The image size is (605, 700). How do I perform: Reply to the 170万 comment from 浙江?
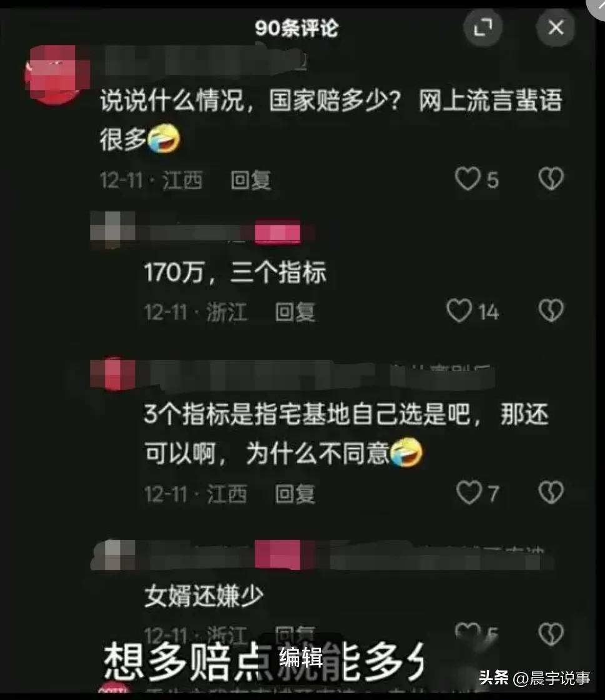tap(295, 312)
